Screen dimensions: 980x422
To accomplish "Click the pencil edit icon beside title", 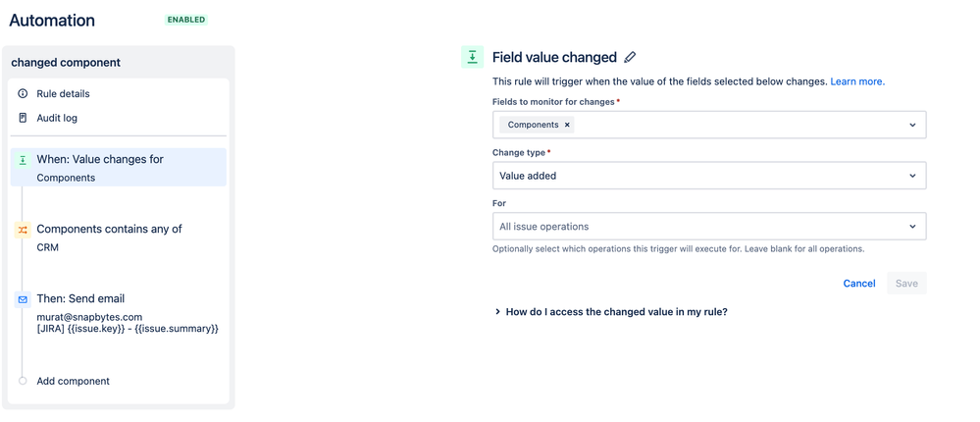I will point(630,58).
